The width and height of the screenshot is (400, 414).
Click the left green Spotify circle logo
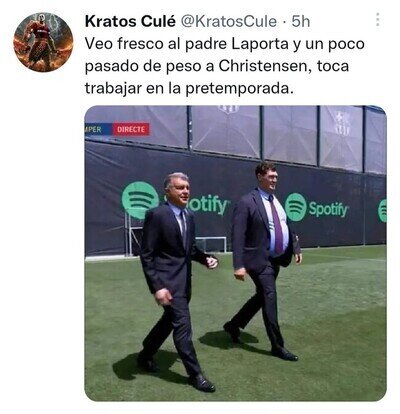pos(140,200)
